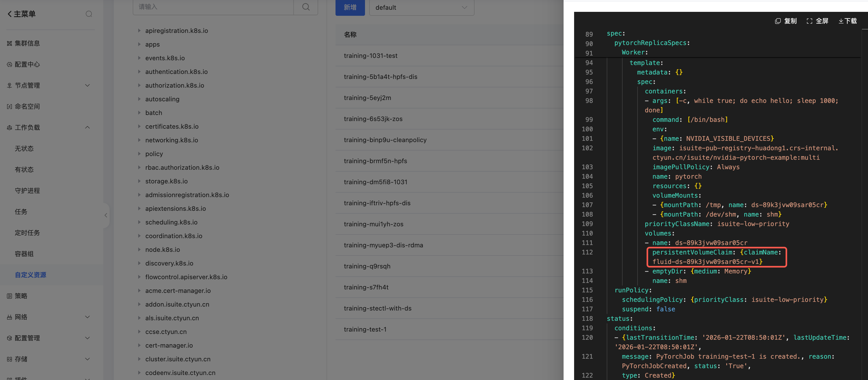Click the download icon in YAML viewer
The width and height of the screenshot is (868, 380).
(x=841, y=21)
